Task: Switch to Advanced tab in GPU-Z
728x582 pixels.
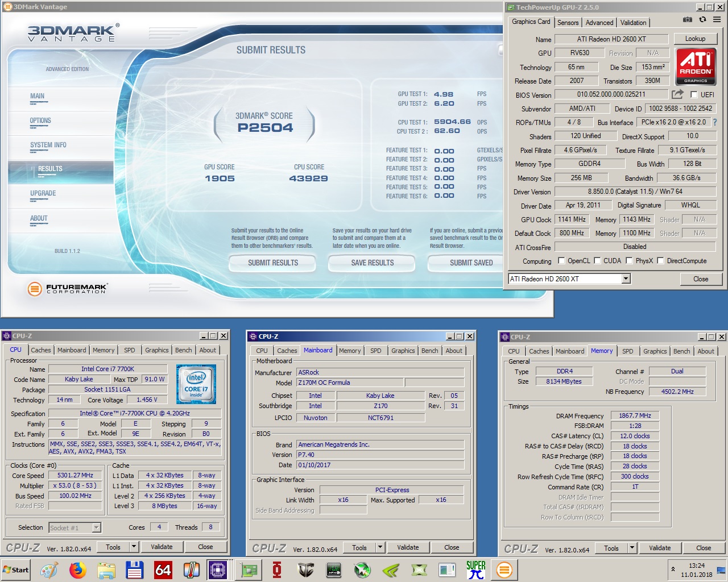Action: pos(599,23)
